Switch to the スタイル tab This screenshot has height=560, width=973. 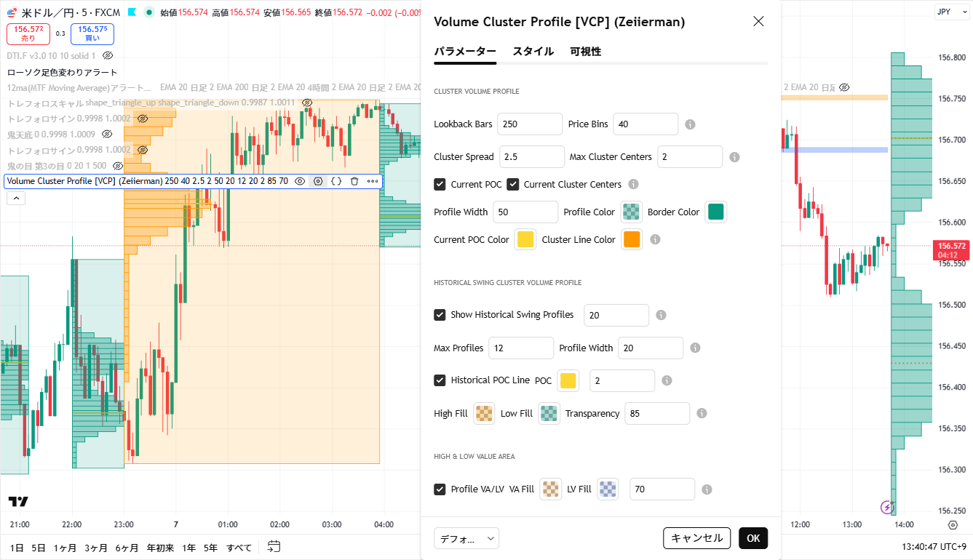pos(533,52)
